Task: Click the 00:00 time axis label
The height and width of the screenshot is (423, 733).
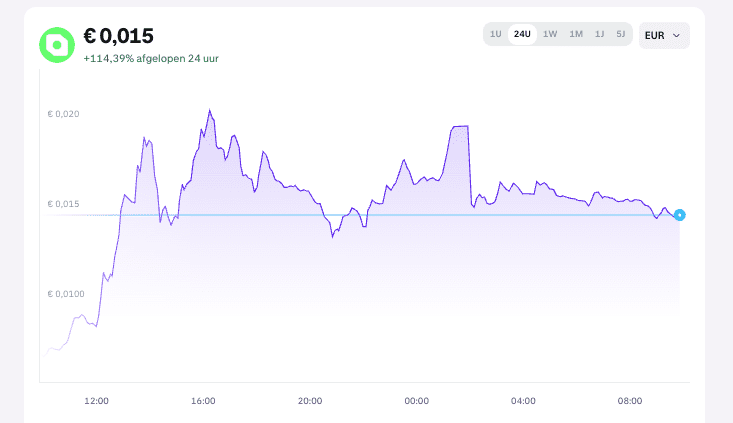Action: [416, 401]
